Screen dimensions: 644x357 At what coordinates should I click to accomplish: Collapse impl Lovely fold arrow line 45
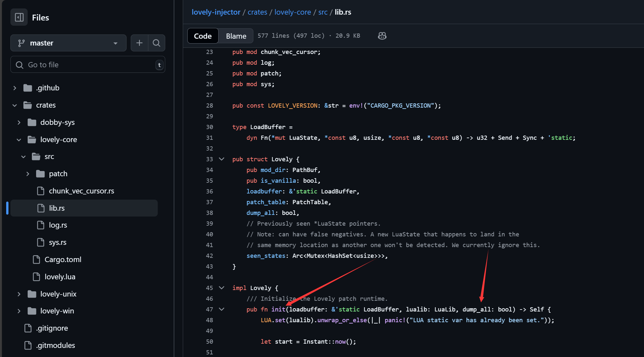point(221,288)
